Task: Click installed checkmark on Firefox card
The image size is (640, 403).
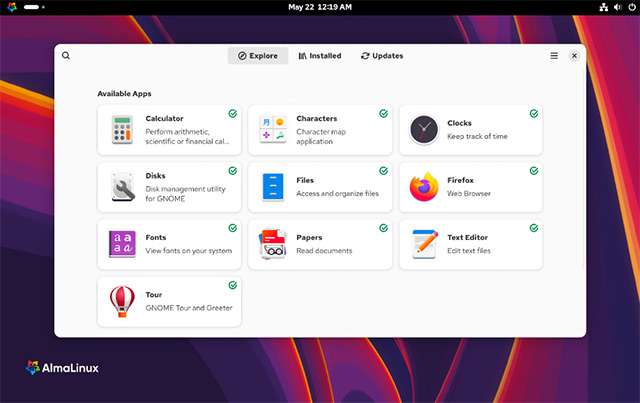Action: coord(534,171)
